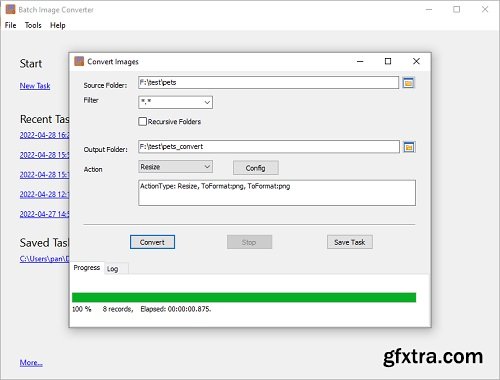Open the More... link at the bottom
The image size is (500, 380).
pyautogui.click(x=31, y=362)
